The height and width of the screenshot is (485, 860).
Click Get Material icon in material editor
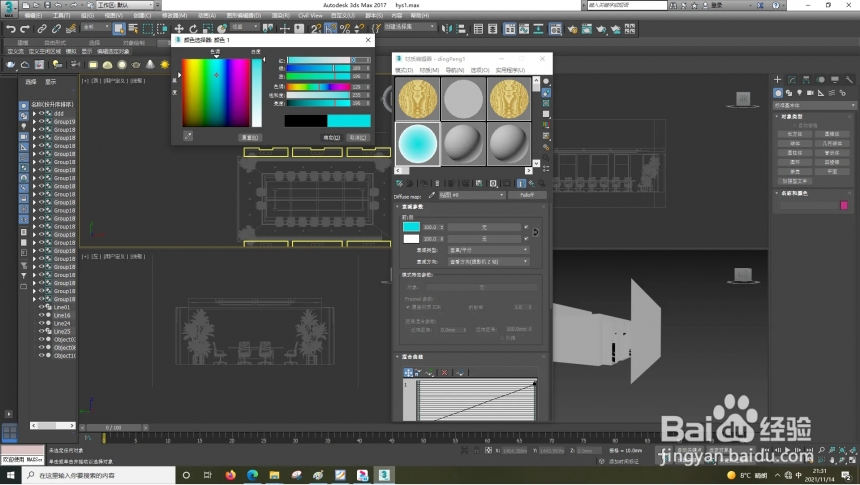tap(399, 183)
